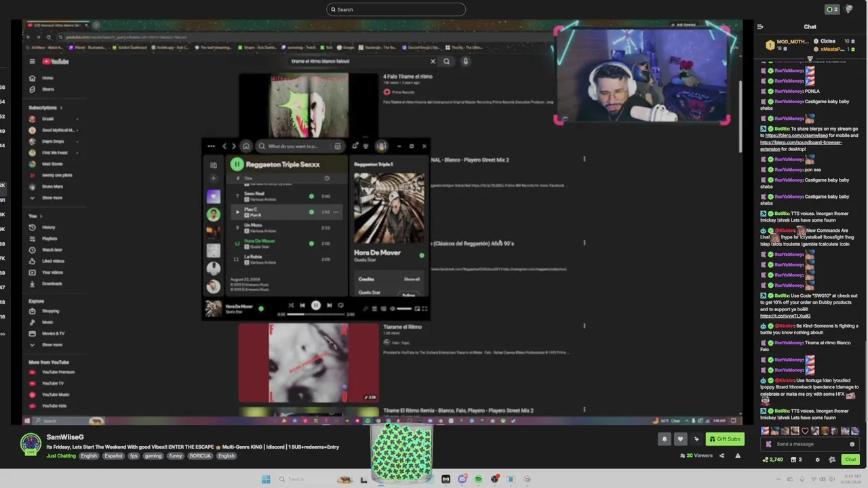This screenshot has height=488, width=868.
Task: Pause playback in Spotify bottom bar
Action: (x=315, y=306)
